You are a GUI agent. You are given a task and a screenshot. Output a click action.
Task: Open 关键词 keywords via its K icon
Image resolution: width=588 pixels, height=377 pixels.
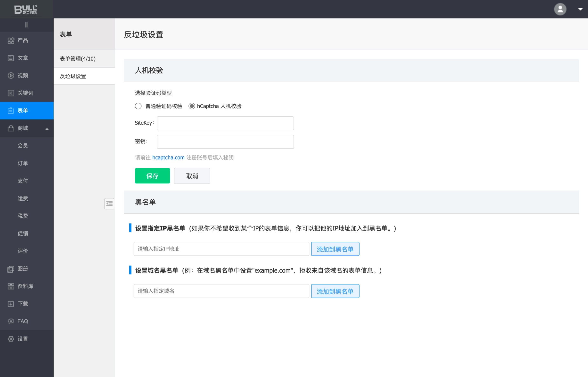(x=11, y=93)
